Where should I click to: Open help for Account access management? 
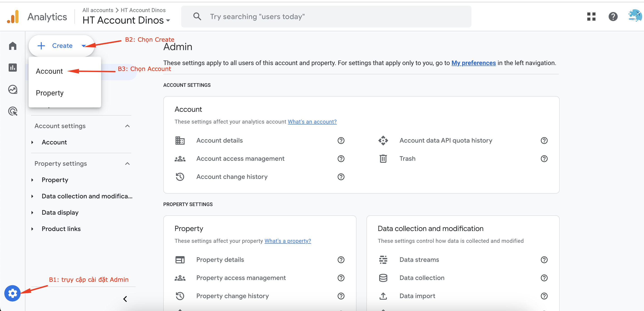point(341,159)
